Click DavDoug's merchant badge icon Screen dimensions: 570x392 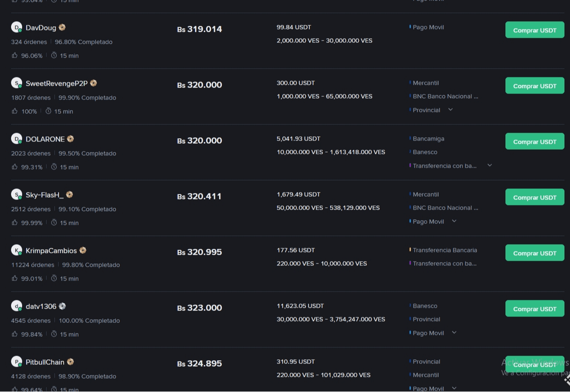62,28
